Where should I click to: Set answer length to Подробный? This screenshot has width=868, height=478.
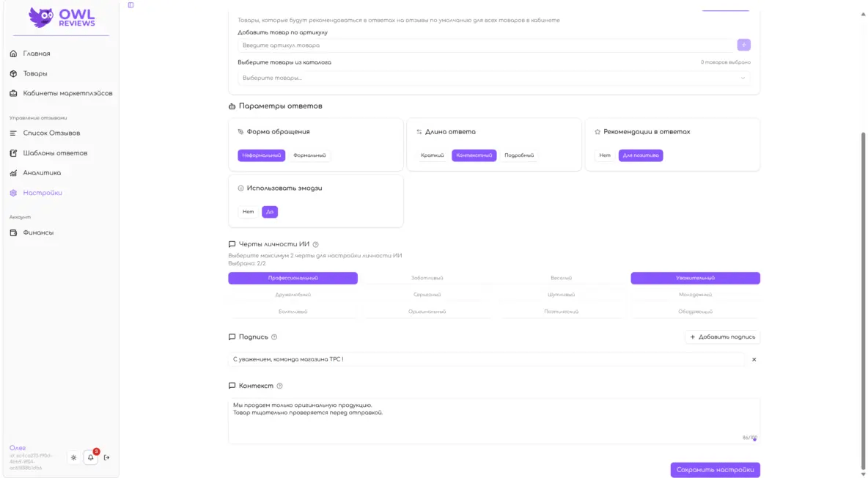point(519,155)
